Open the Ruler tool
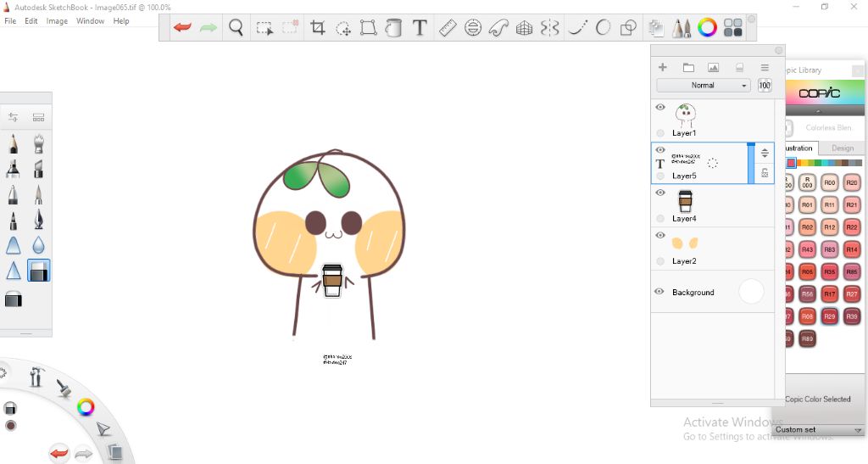 (448, 28)
